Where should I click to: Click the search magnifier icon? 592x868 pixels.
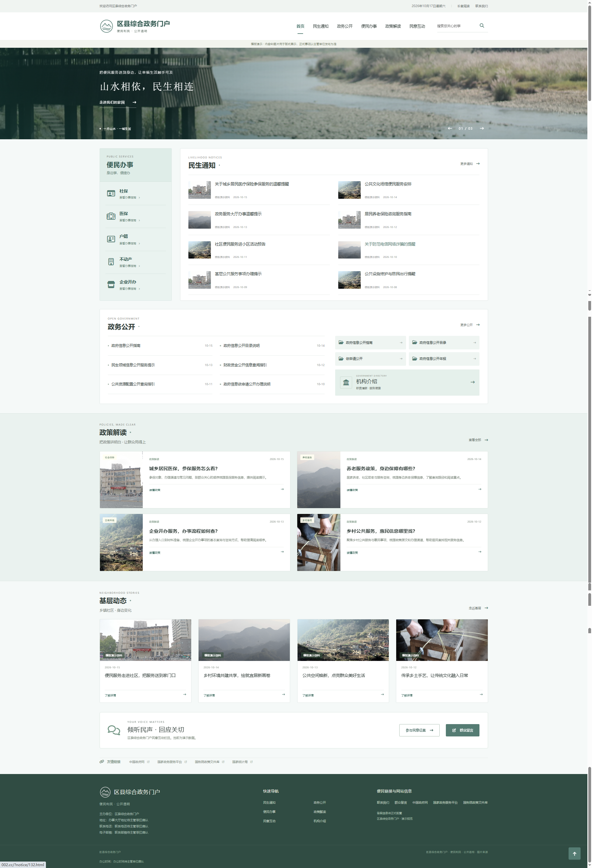(x=482, y=26)
